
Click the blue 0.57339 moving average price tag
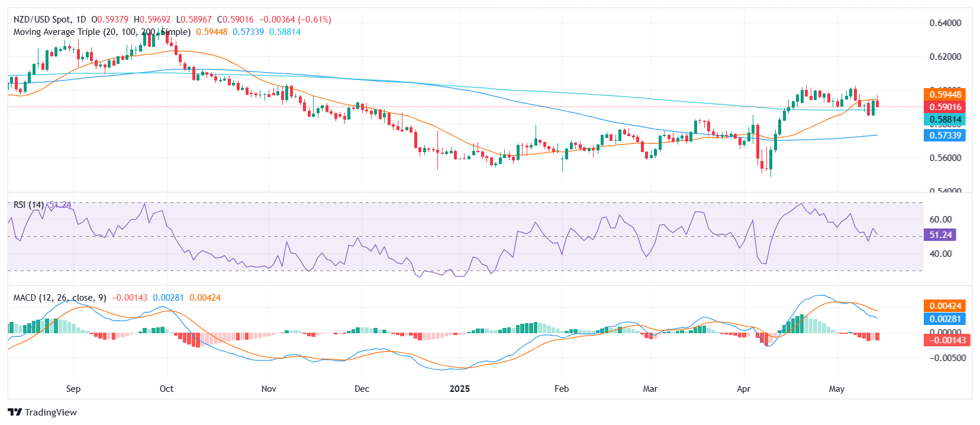pos(944,136)
